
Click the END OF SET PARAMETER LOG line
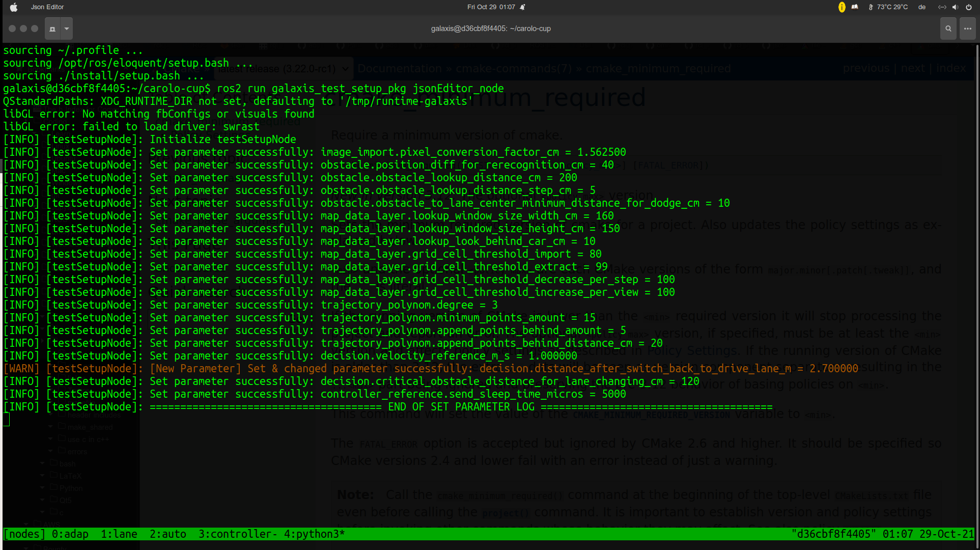388,407
